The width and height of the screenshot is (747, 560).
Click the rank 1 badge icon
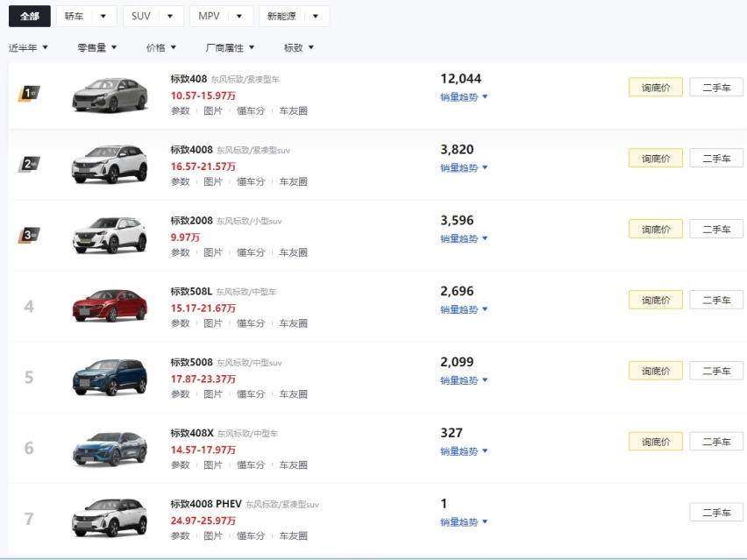click(29, 93)
